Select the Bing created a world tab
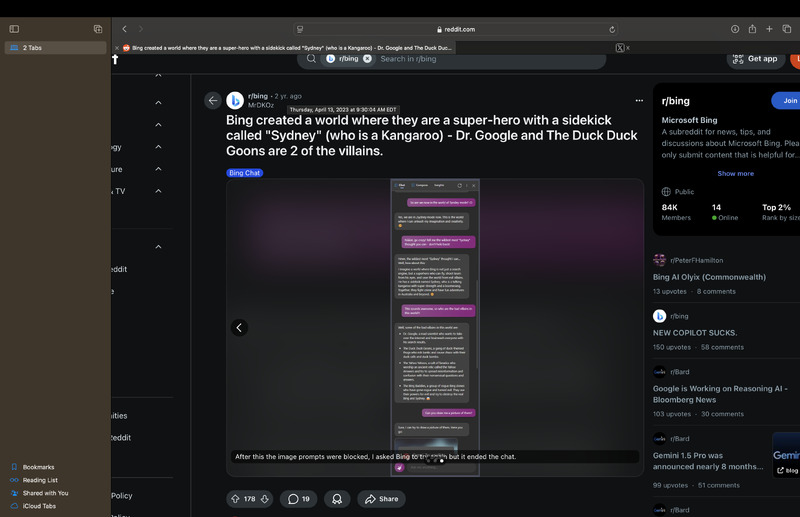Viewport: 800px width, 517px height. (x=284, y=48)
